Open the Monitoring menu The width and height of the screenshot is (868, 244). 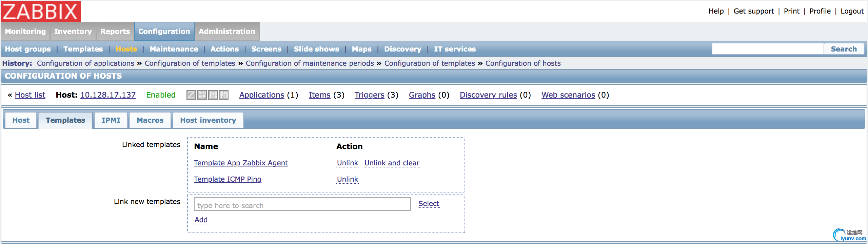[25, 31]
